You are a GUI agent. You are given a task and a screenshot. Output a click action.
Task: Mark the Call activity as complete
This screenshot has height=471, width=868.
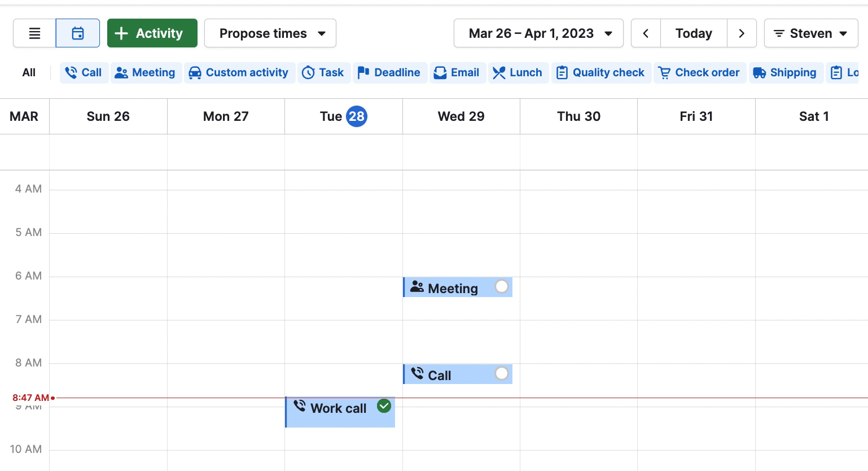502,373
